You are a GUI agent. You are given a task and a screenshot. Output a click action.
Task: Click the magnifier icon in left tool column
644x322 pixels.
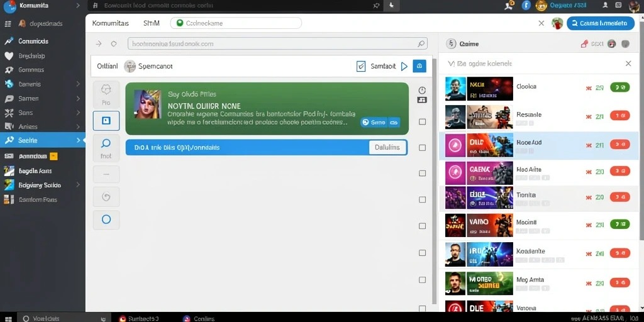[106, 143]
